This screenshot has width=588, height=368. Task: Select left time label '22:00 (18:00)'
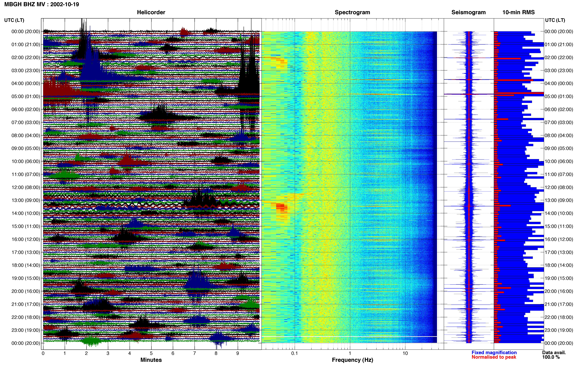point(26,317)
